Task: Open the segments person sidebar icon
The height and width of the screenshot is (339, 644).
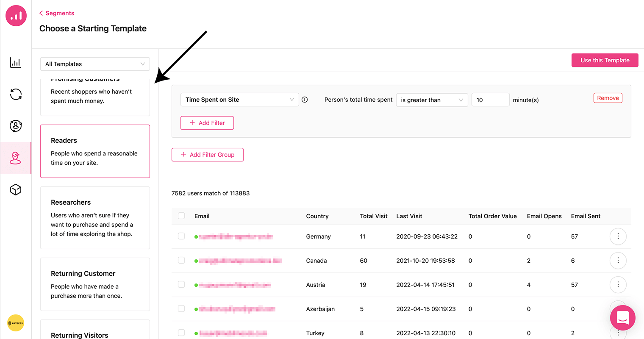Action: point(16,158)
